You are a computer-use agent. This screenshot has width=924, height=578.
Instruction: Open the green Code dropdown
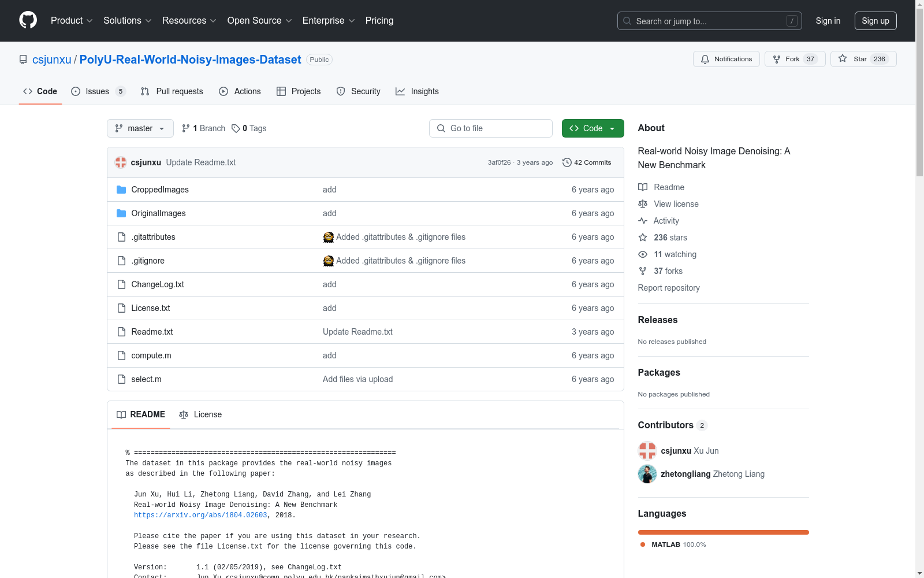(x=593, y=128)
